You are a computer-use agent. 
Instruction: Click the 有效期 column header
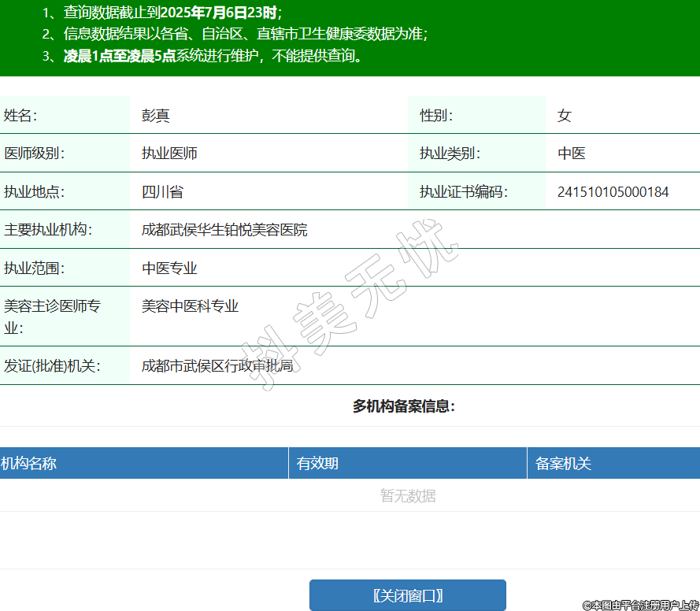[317, 464]
